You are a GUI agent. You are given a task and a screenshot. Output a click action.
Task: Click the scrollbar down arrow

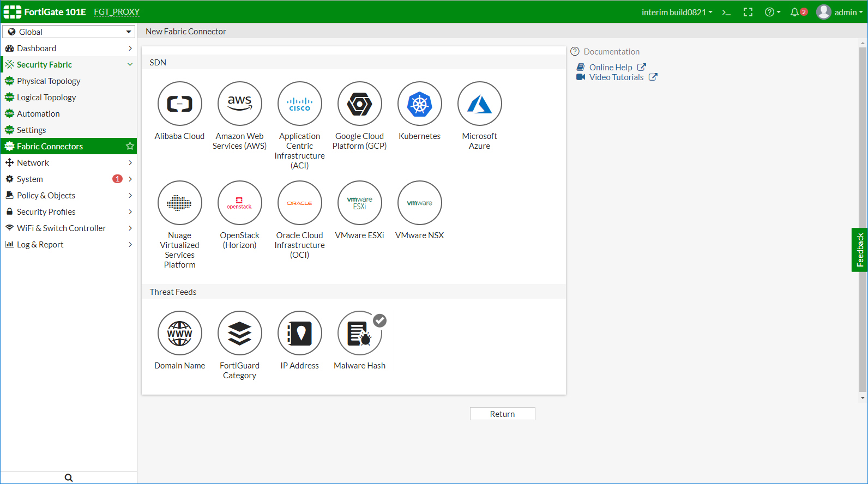[863, 398]
